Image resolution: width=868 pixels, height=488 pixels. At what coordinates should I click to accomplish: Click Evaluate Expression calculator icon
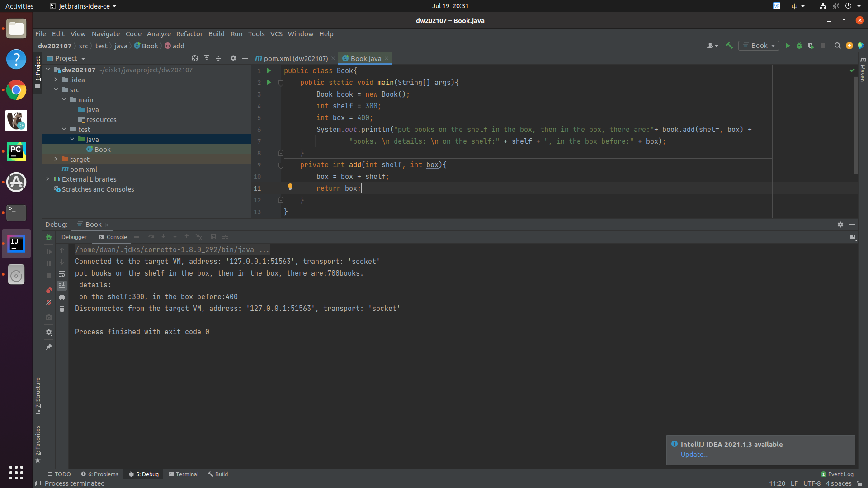click(213, 237)
